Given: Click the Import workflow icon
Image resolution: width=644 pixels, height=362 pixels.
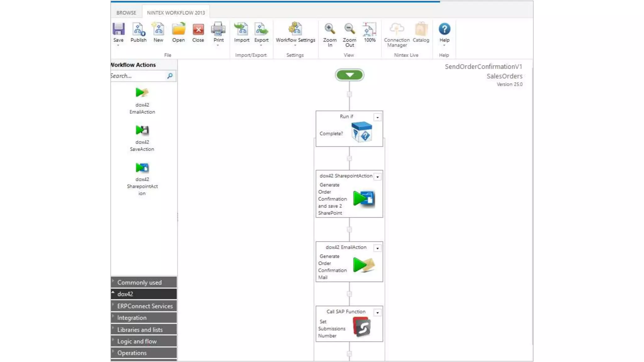Looking at the screenshot, I should pos(241,30).
